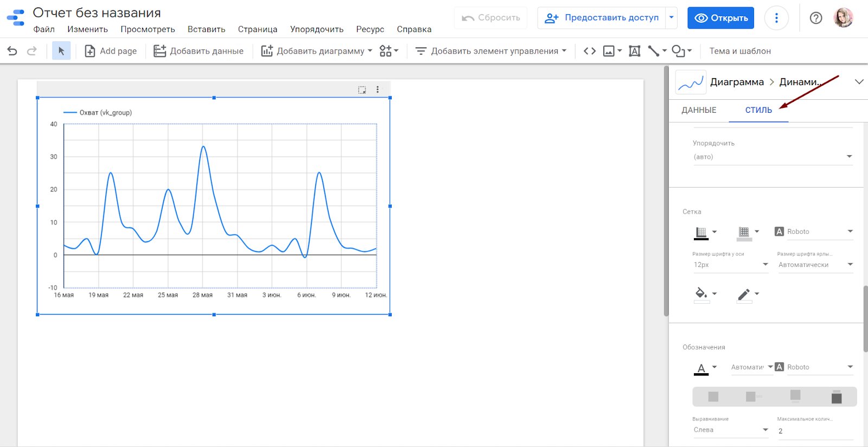Open the chart's three-dot options menu
Image resolution: width=868 pixels, height=447 pixels.
coord(378,90)
